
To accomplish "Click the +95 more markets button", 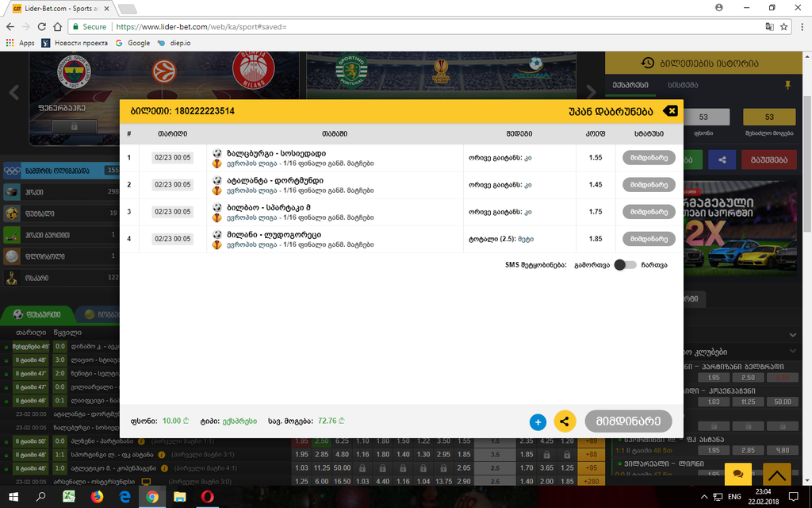I will tap(591, 468).
